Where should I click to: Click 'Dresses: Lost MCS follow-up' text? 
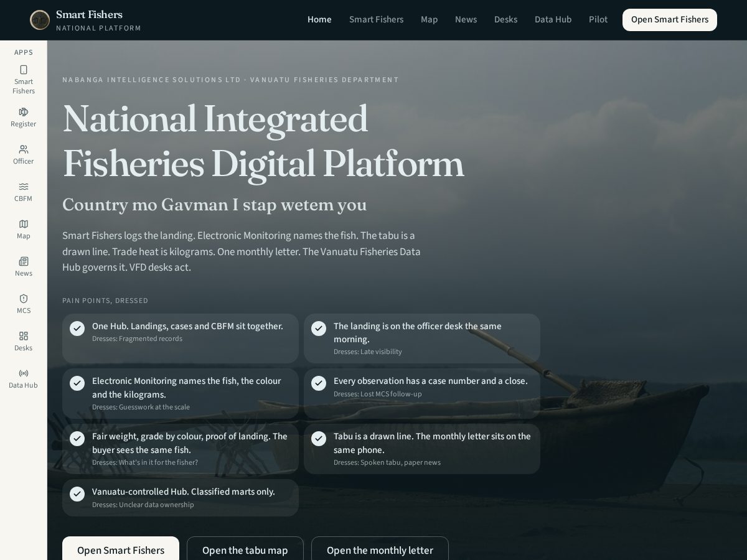377,394
